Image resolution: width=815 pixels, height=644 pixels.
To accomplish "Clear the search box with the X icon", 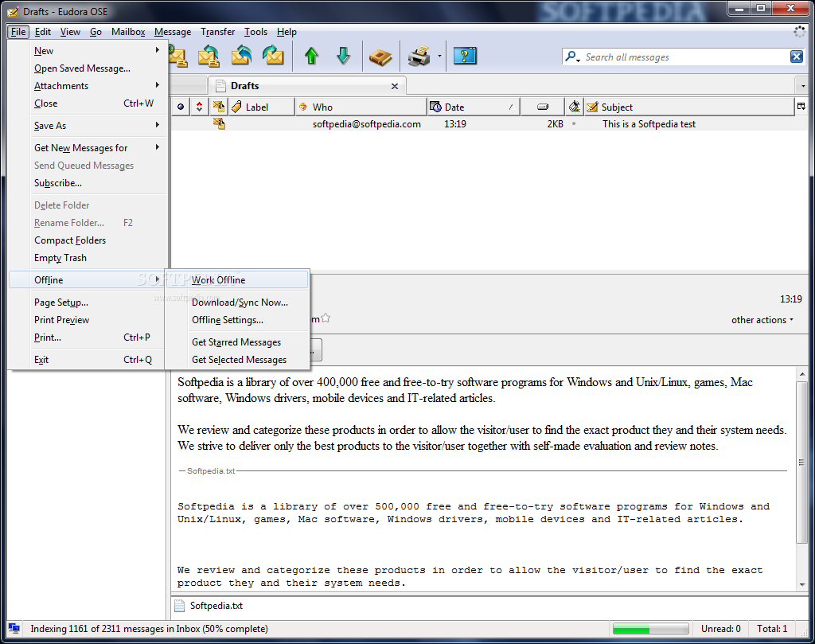I will [x=796, y=57].
